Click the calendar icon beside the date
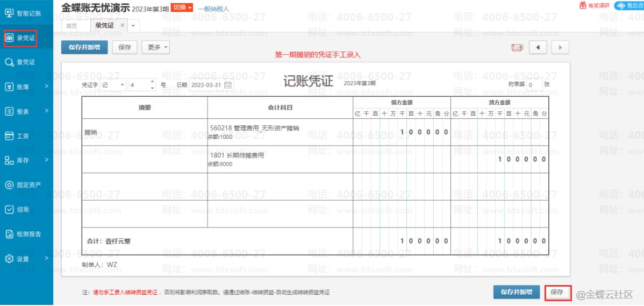Viewport: 644px width, 306px height. [227, 85]
